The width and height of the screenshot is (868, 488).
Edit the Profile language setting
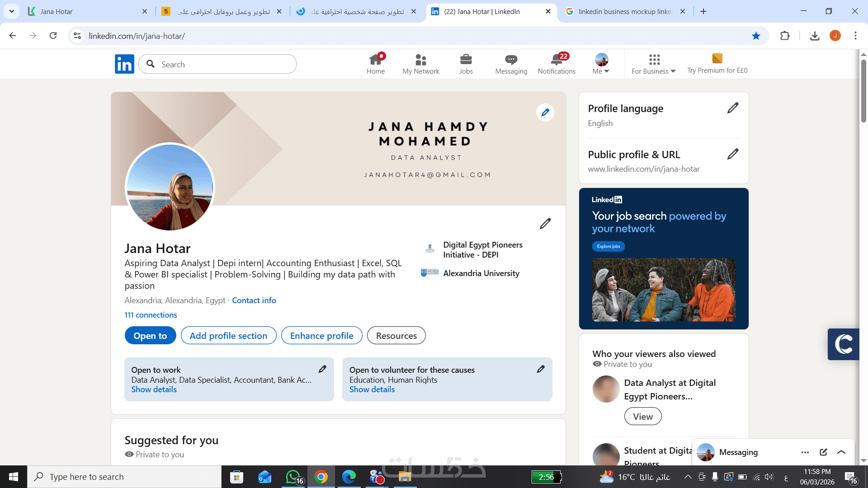coord(732,108)
